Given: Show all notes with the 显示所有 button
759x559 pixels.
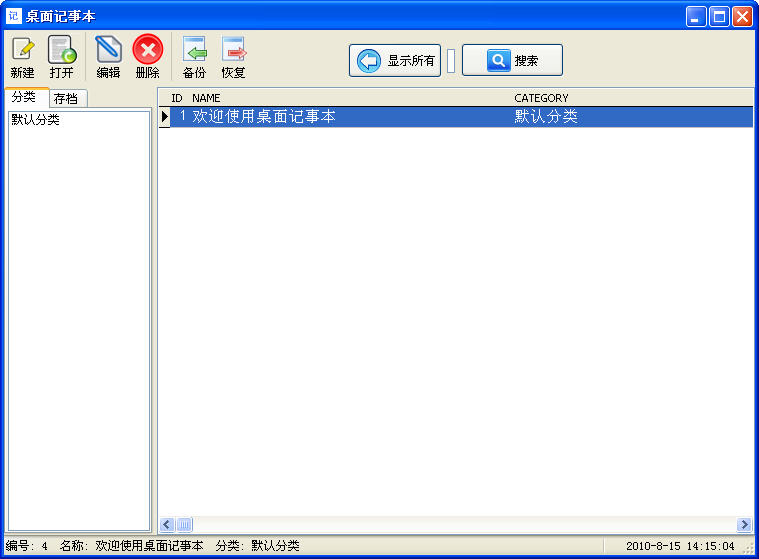Looking at the screenshot, I should click(x=395, y=61).
